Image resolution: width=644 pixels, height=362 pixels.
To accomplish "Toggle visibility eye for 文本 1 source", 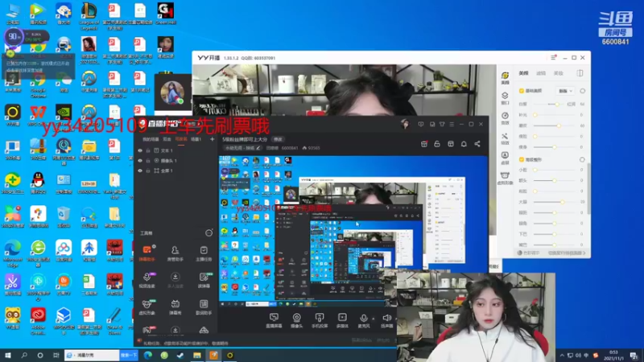I will [140, 150].
